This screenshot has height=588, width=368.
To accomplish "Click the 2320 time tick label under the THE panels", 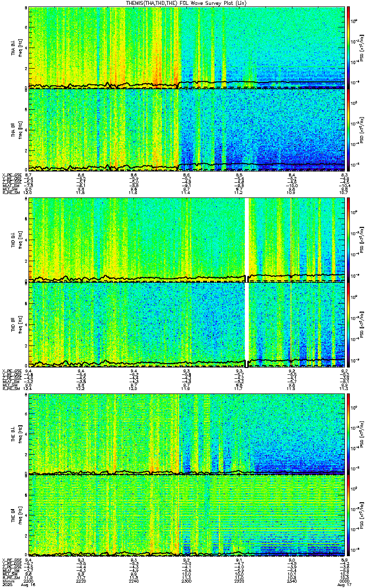I will click(x=239, y=581).
